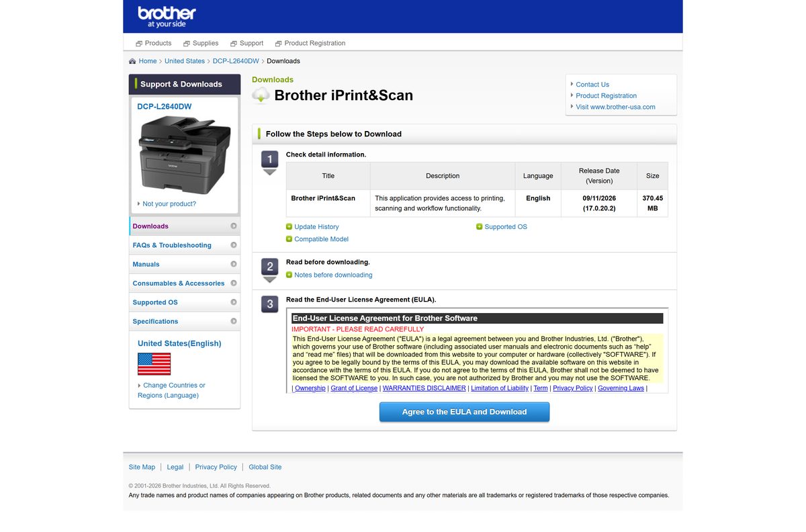Click the home icon in the breadcrumb
Viewport: 806px width, 532px height.
133,61
